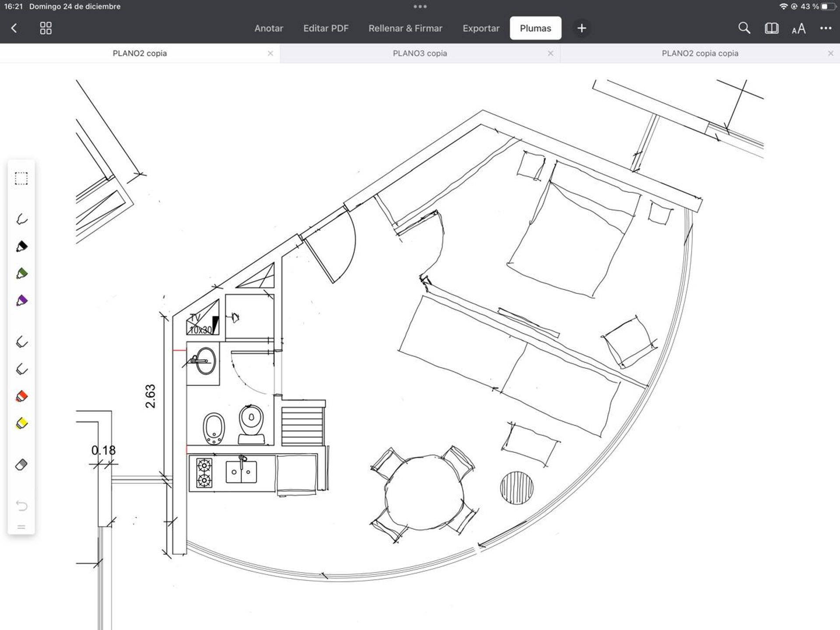Switch to the Anotar tab

(269, 28)
